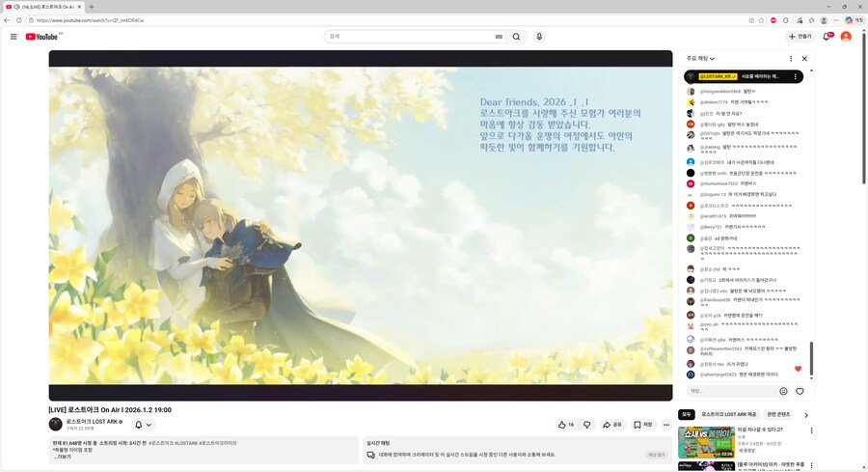
Task: Open the second recommended video thumbnail
Action: pos(706,466)
